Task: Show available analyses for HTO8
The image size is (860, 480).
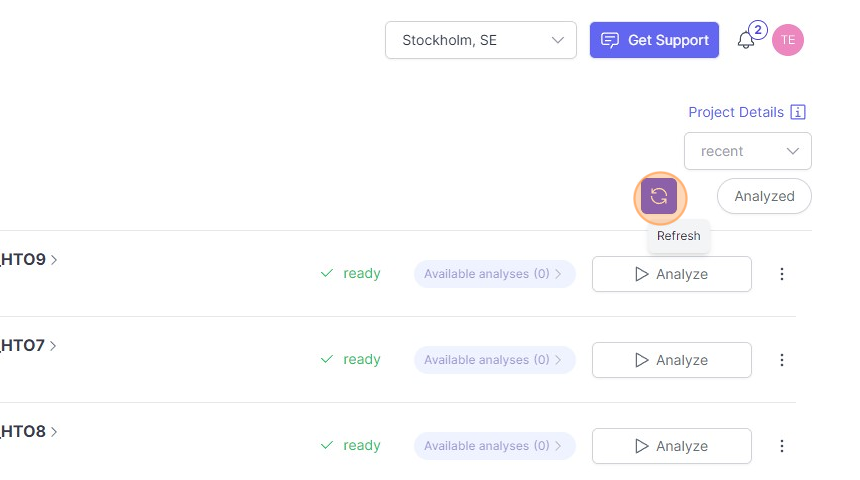Action: pyautogui.click(x=494, y=446)
